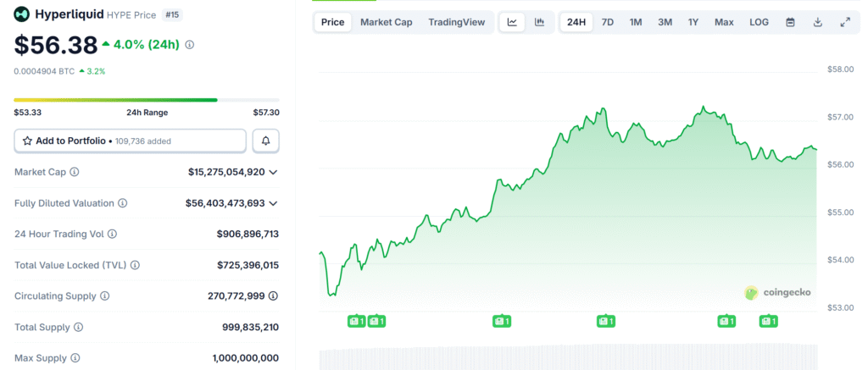This screenshot has height=370, width=868.
Task: Click the download chart data icon
Action: pos(818,22)
